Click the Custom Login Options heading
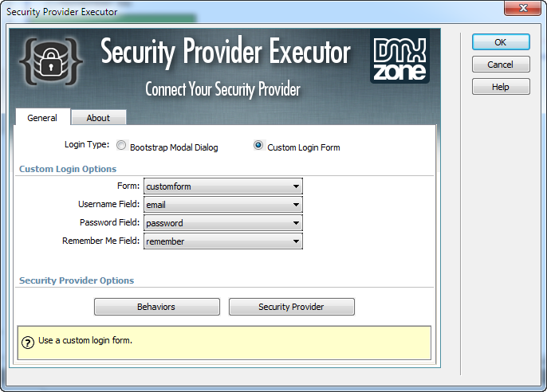Screen dimensions: 547x392 pyautogui.click(x=68, y=169)
